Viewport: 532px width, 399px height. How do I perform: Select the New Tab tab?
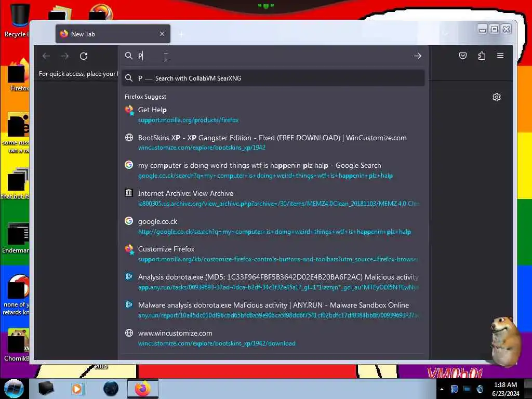pyautogui.click(x=113, y=34)
